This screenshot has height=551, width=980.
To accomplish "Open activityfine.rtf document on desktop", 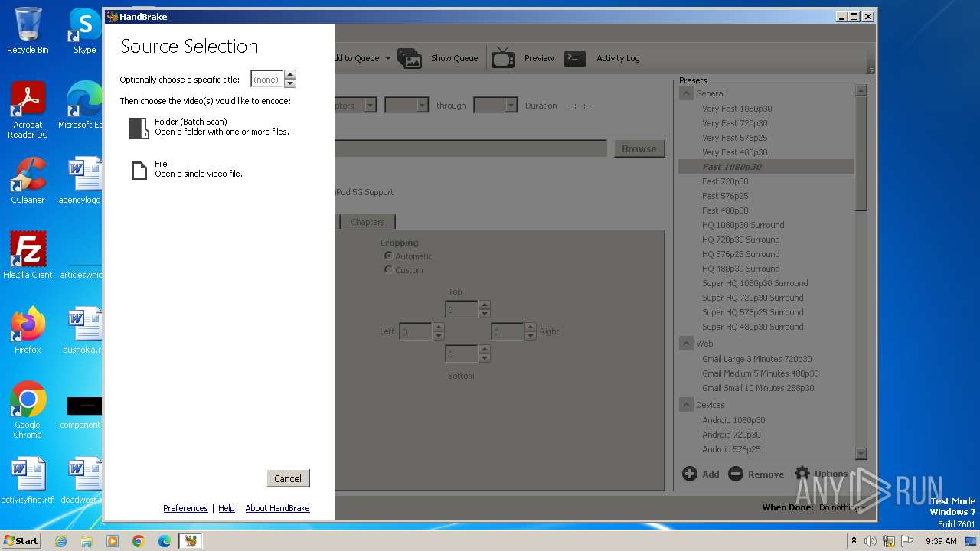I will [x=28, y=481].
